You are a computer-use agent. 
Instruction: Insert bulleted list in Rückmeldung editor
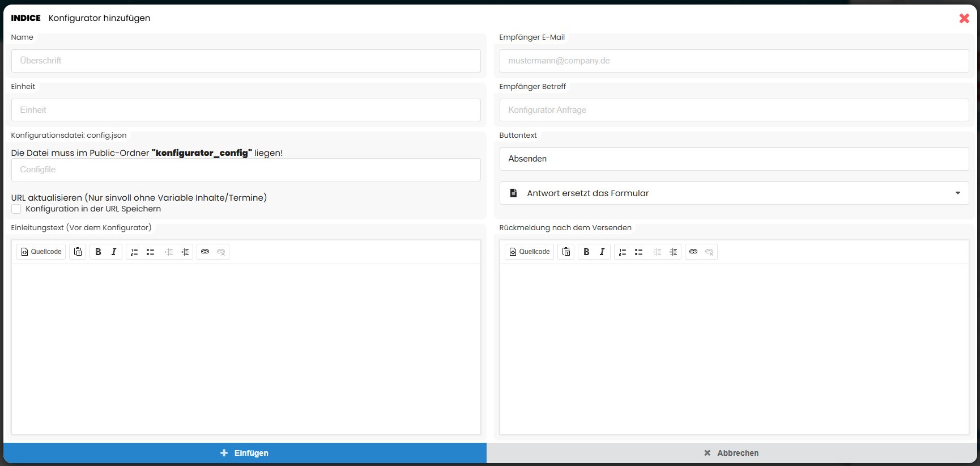click(x=638, y=252)
